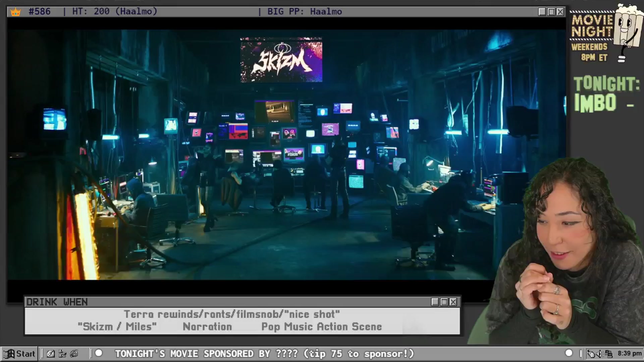Click the DRINK WHEN window title
The image size is (644, 362).
(x=57, y=302)
